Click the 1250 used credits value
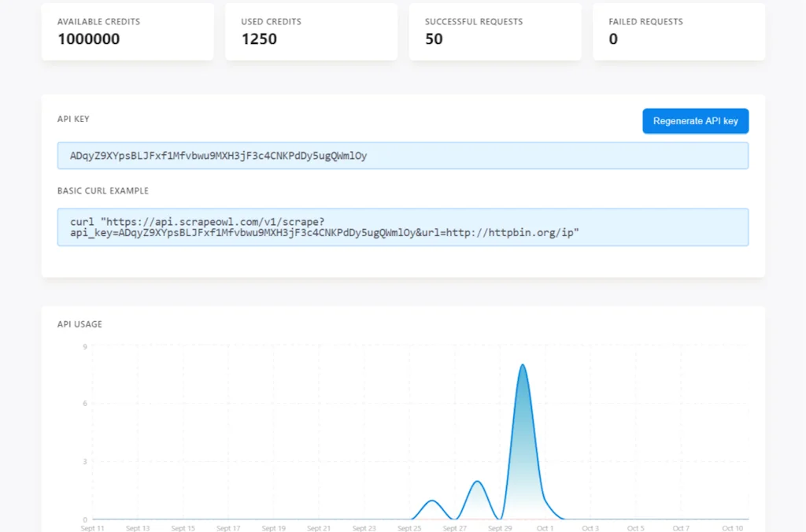The height and width of the screenshot is (532, 806). (x=259, y=39)
